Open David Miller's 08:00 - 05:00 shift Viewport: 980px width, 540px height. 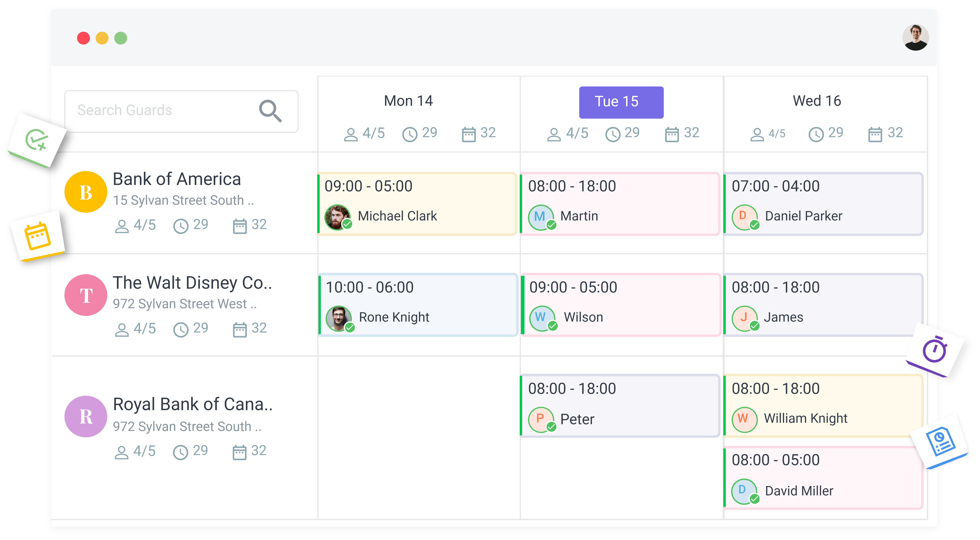click(x=823, y=478)
